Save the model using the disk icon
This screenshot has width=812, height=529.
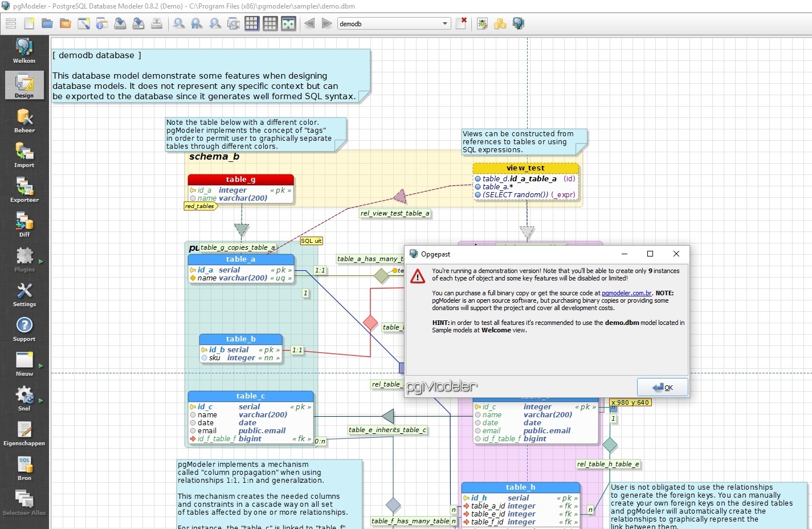pyautogui.click(x=120, y=23)
